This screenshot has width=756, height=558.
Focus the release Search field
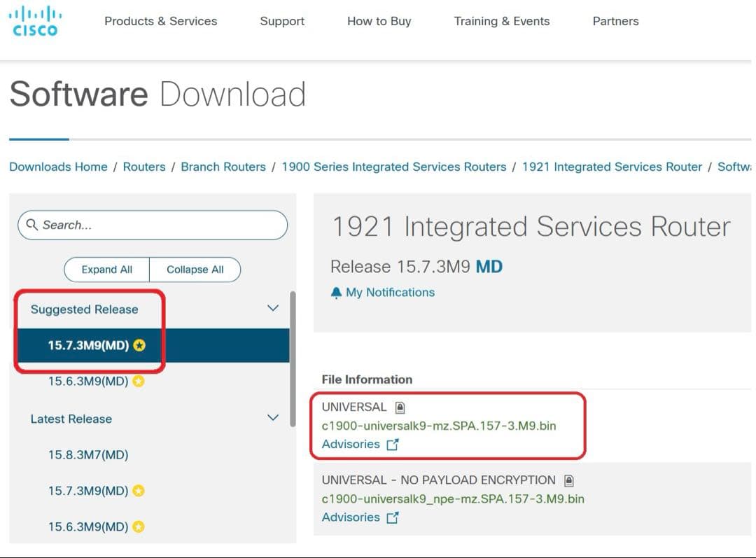(x=153, y=225)
